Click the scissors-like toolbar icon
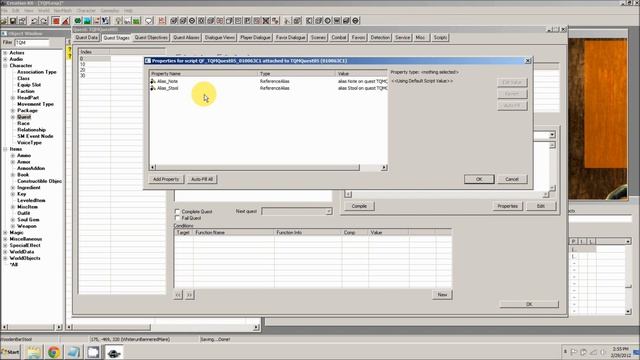Image resolution: width=640 pixels, height=360 pixels. 287,20
